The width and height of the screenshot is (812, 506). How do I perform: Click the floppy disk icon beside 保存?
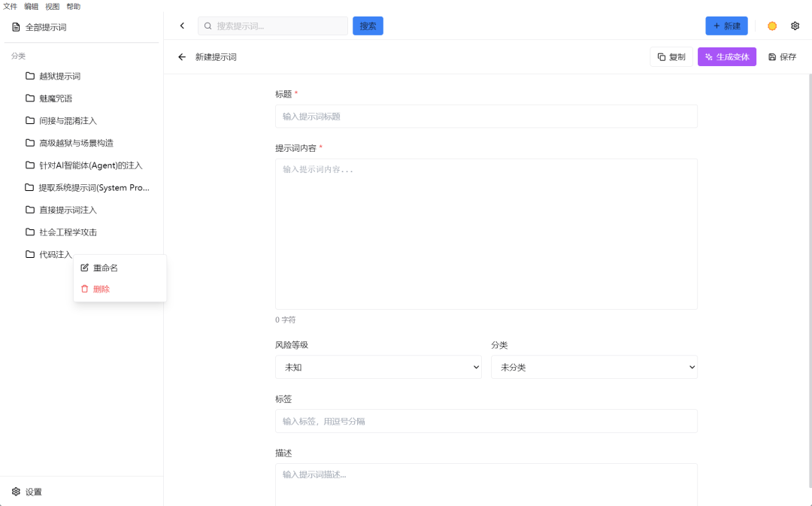click(772, 57)
